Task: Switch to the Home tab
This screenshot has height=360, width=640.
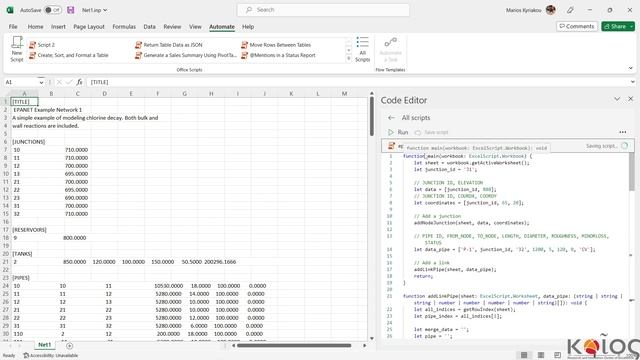Action: point(36,27)
